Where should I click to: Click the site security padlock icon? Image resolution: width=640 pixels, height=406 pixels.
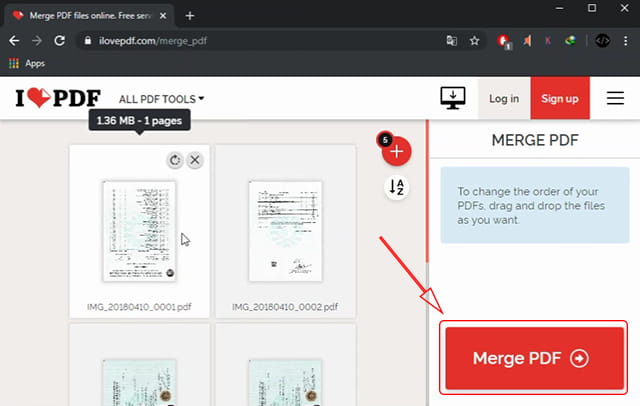click(x=87, y=41)
